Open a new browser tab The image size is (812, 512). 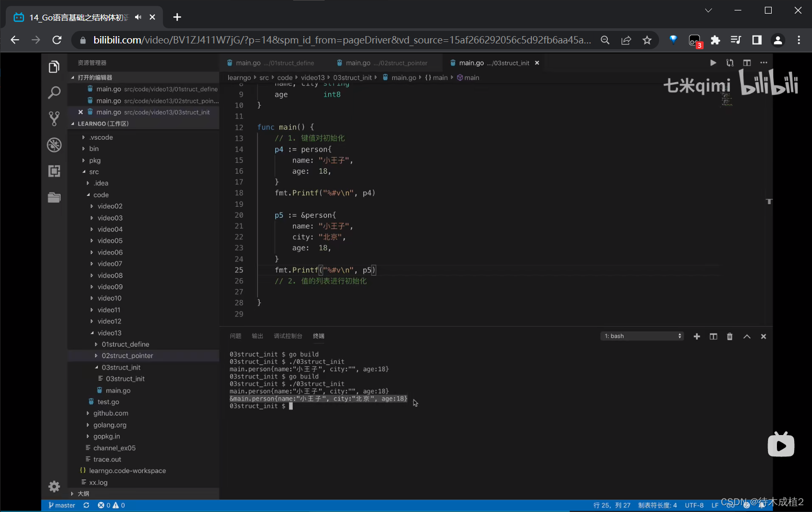[x=177, y=17]
